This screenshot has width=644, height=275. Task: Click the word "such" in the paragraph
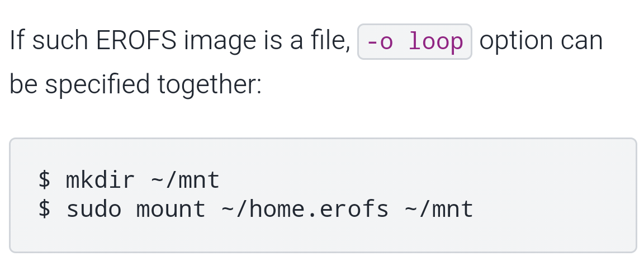point(57,41)
